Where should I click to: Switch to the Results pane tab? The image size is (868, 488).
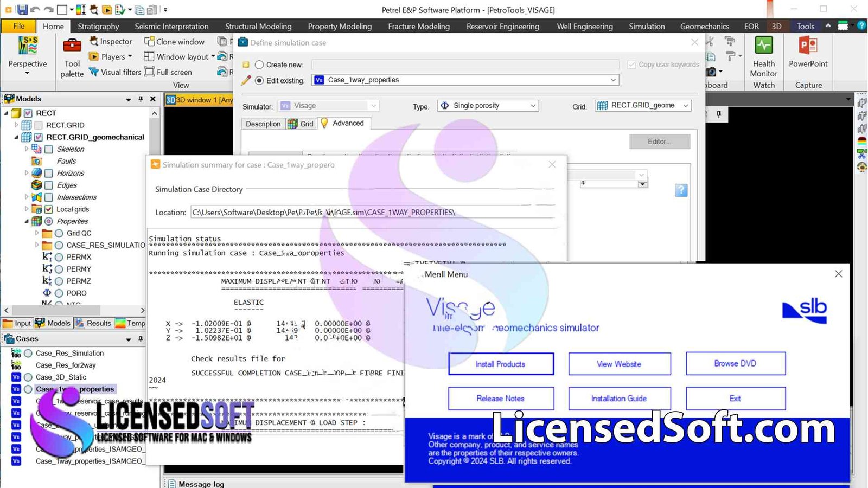pyautogui.click(x=93, y=323)
